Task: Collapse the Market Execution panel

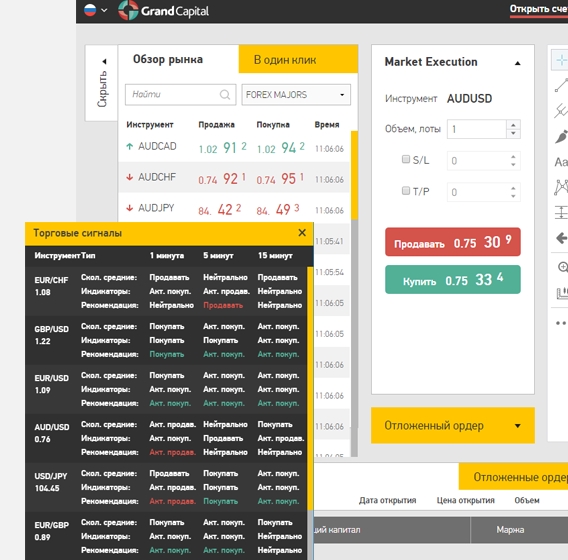Action: (517, 63)
